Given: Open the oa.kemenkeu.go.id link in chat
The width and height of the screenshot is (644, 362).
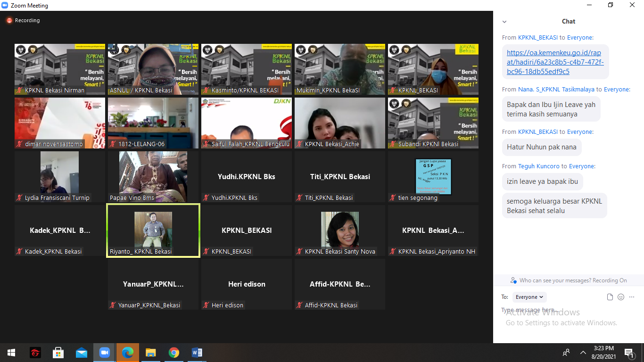Looking at the screenshot, I should click(x=555, y=62).
